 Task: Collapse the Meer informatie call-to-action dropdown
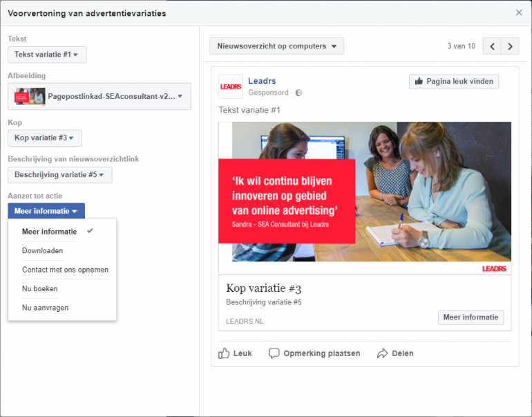(x=46, y=211)
